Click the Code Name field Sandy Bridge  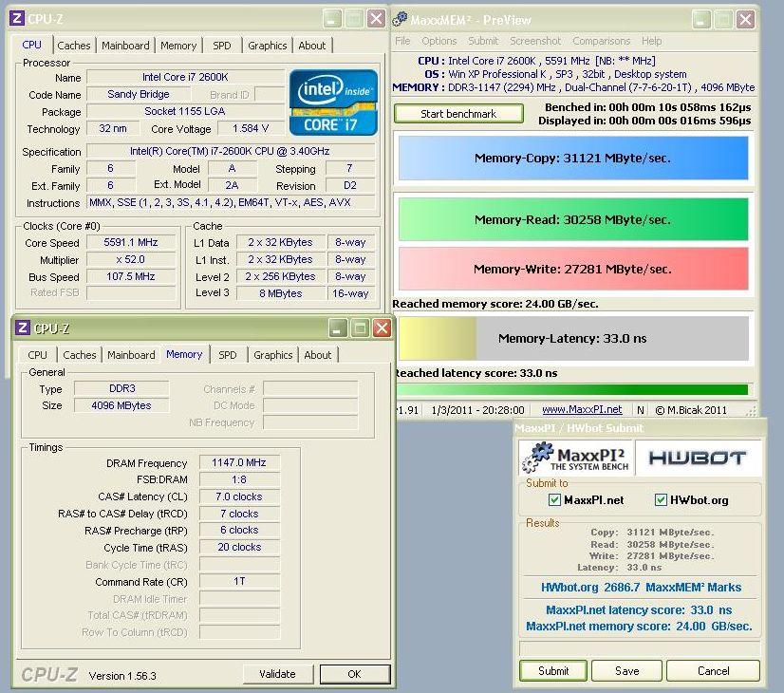(x=139, y=94)
